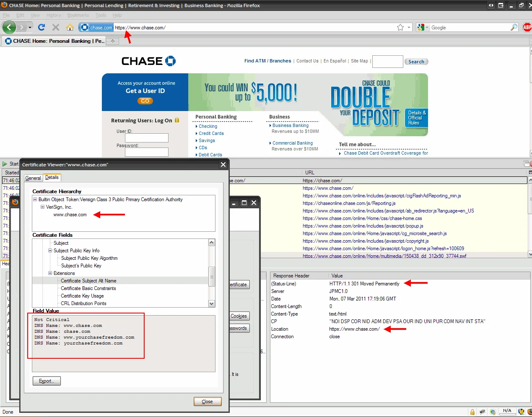
Task: Select Certificate Basic Constraints field
Action: tap(88, 288)
